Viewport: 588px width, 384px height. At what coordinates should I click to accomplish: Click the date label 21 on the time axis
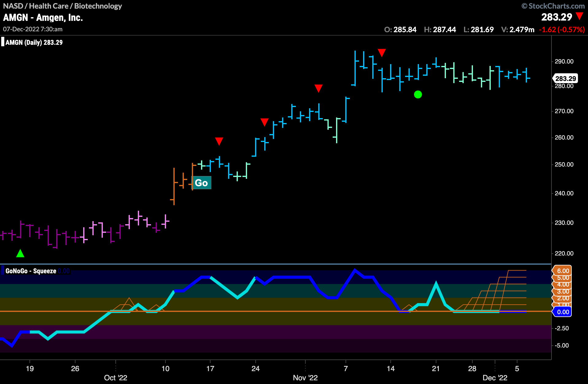(x=436, y=368)
